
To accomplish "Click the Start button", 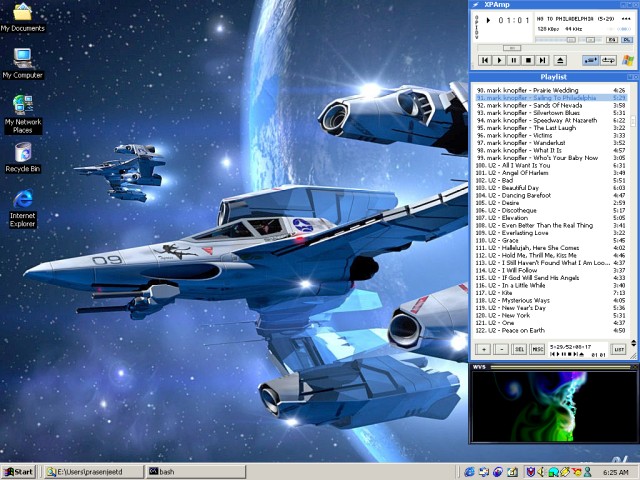I will point(19,471).
